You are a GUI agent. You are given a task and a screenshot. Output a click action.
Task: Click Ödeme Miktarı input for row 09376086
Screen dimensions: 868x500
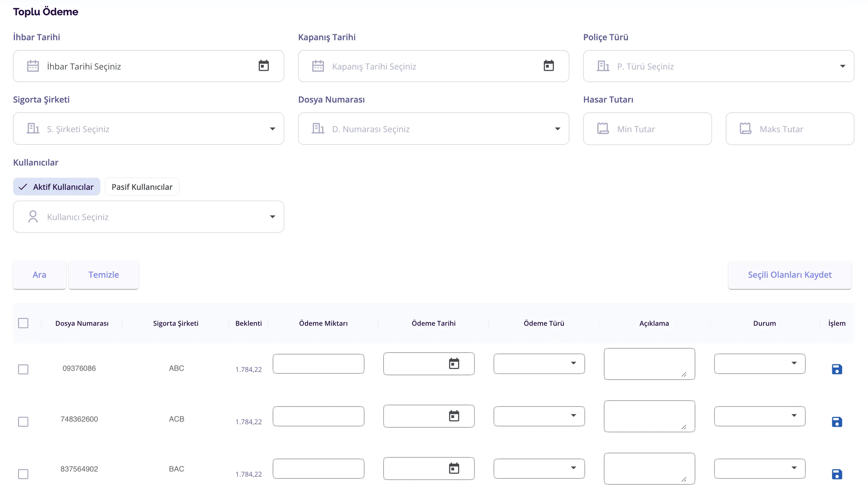[318, 363]
